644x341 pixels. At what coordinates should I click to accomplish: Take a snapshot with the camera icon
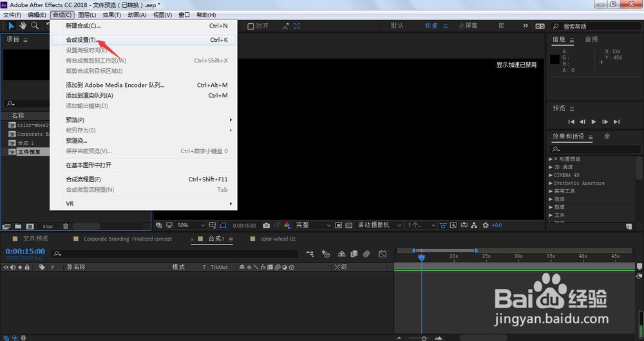coord(266,225)
